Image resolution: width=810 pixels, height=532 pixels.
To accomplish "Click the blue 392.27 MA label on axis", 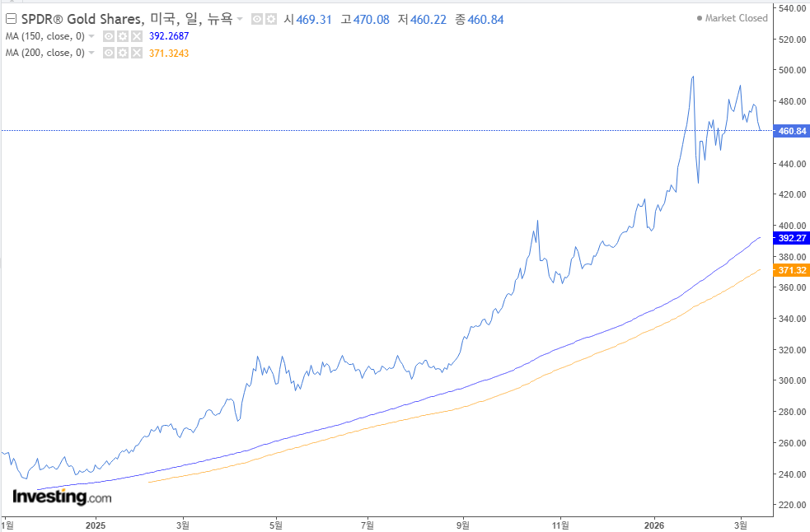I will pos(791,238).
